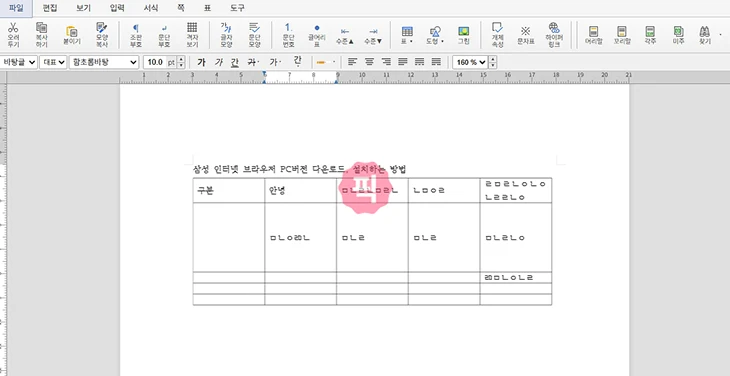Image resolution: width=730 pixels, height=376 pixels.
Task: Toggle italic 가 formatting
Action: point(218,62)
